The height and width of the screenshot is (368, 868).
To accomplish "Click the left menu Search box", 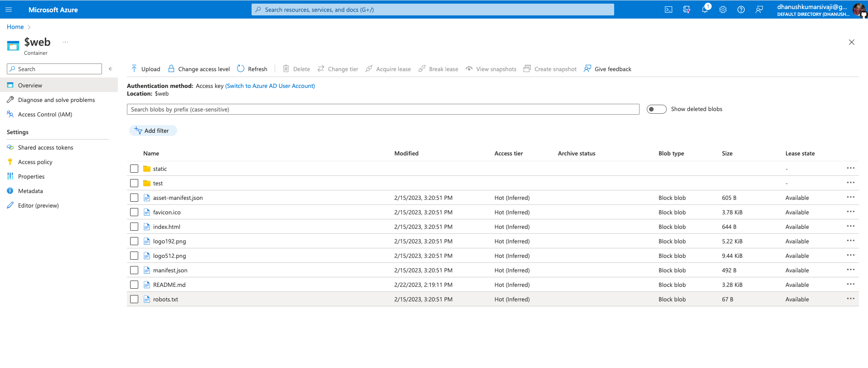I will [x=54, y=69].
